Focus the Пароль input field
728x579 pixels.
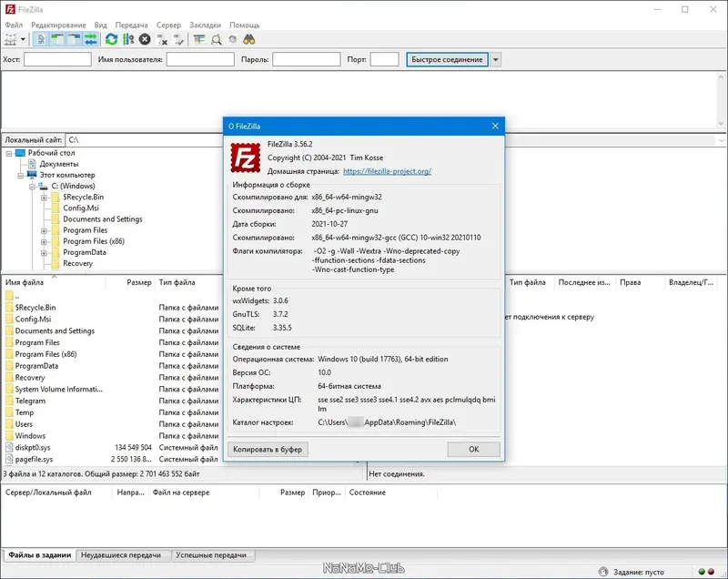pyautogui.click(x=307, y=59)
